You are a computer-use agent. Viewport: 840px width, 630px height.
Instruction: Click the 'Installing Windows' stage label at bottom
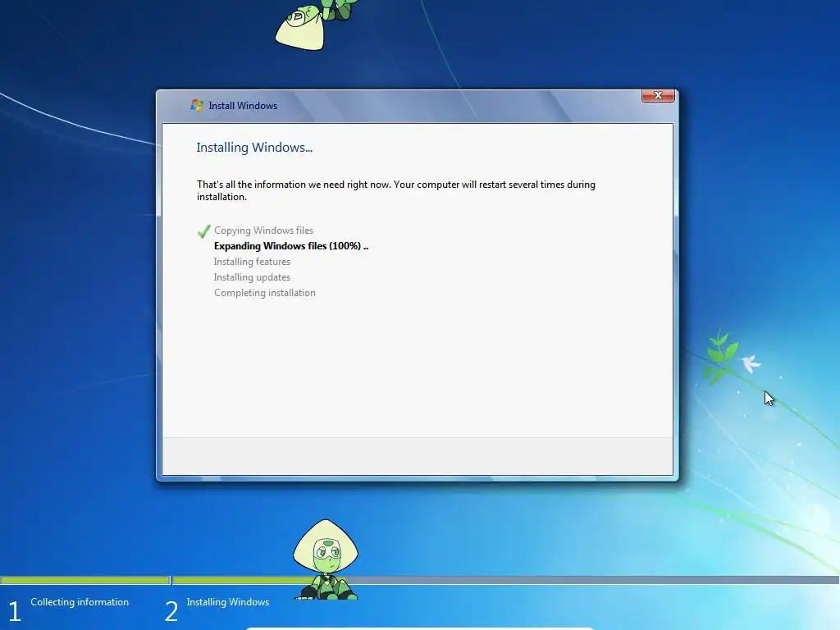[x=228, y=601]
